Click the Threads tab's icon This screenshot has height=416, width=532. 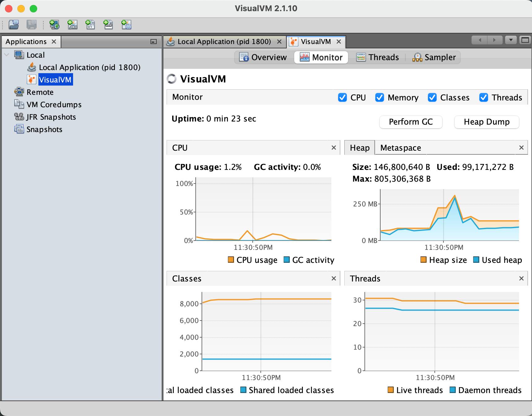tap(361, 57)
